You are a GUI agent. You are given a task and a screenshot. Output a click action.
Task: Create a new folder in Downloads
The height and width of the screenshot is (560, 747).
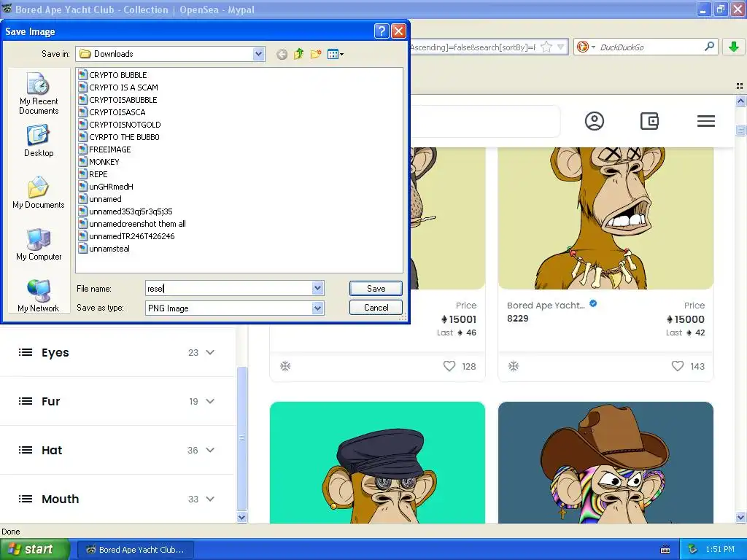pyautogui.click(x=315, y=54)
